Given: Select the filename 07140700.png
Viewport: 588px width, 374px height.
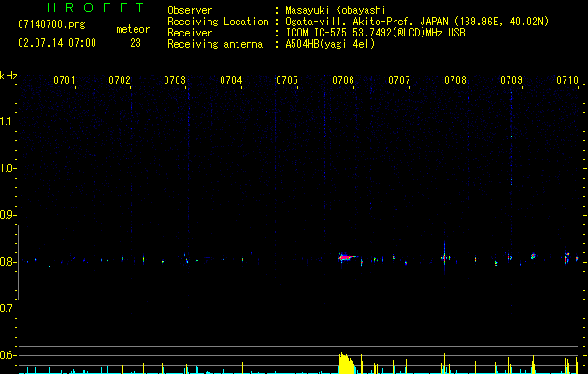Looking at the screenshot, I should (x=51, y=25).
